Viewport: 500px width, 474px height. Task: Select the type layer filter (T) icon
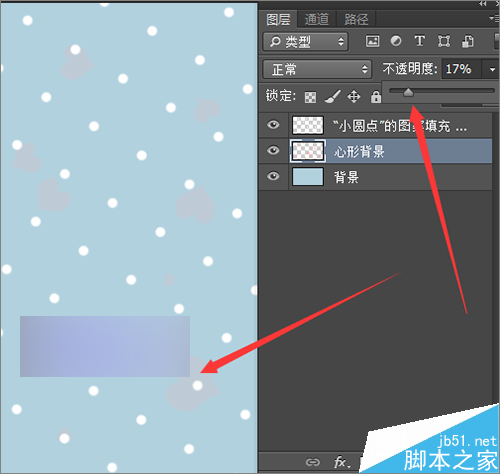click(x=419, y=41)
